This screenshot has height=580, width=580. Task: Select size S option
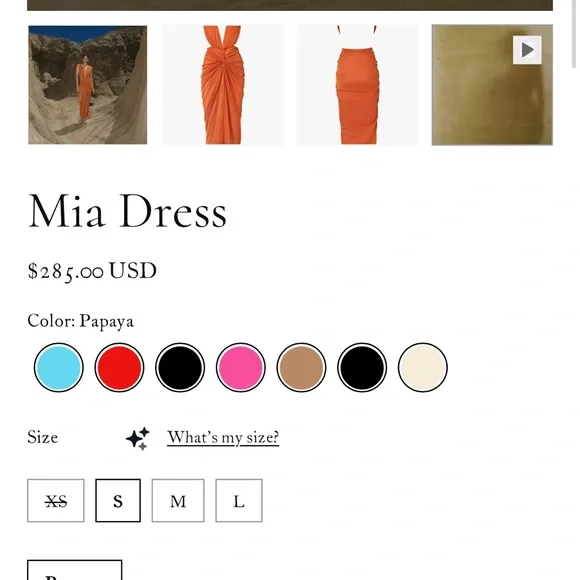tap(118, 500)
